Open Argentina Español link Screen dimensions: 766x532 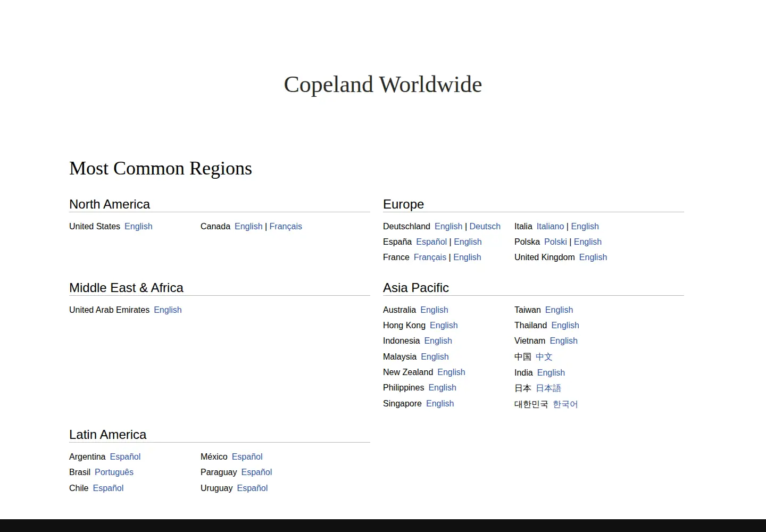tap(125, 456)
